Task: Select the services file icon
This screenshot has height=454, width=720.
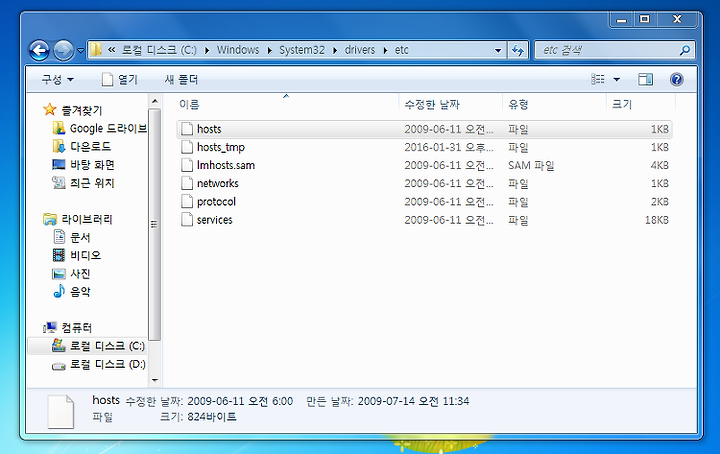Action: click(187, 220)
